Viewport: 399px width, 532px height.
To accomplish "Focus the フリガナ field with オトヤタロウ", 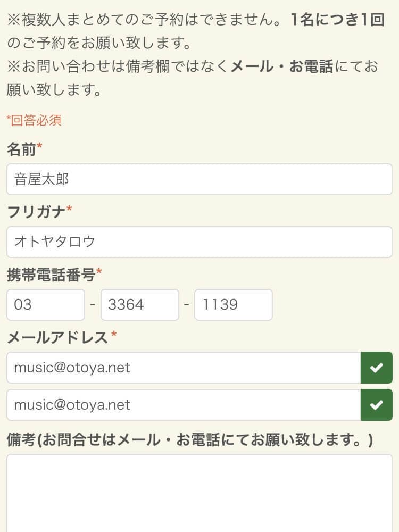I will 199,242.
